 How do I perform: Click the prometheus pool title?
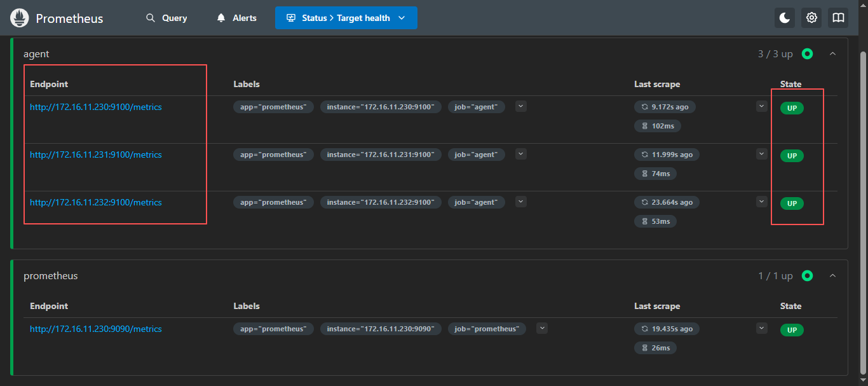coord(51,276)
